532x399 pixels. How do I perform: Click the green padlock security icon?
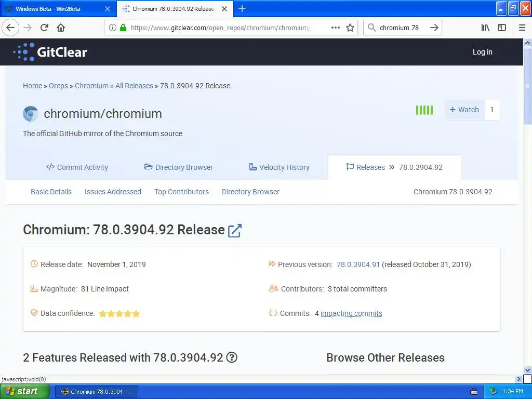123,28
